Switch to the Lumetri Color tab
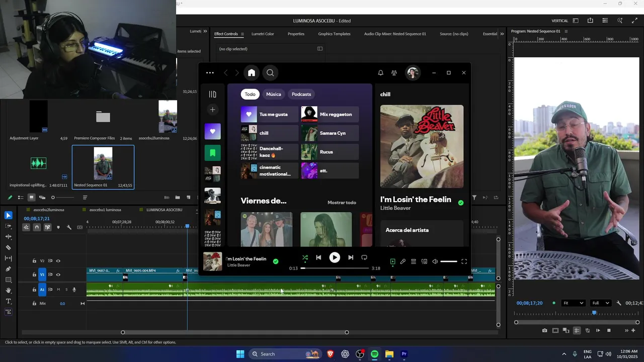 tap(263, 34)
